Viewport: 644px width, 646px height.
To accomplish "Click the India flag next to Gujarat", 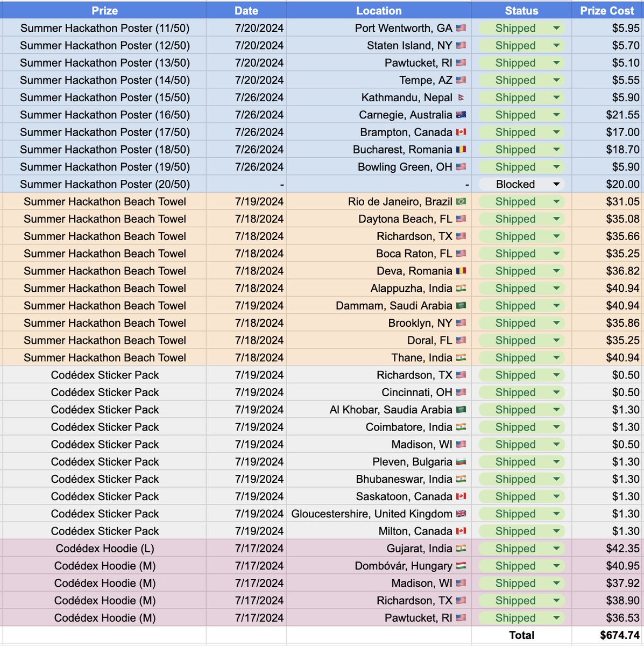I will click(461, 548).
